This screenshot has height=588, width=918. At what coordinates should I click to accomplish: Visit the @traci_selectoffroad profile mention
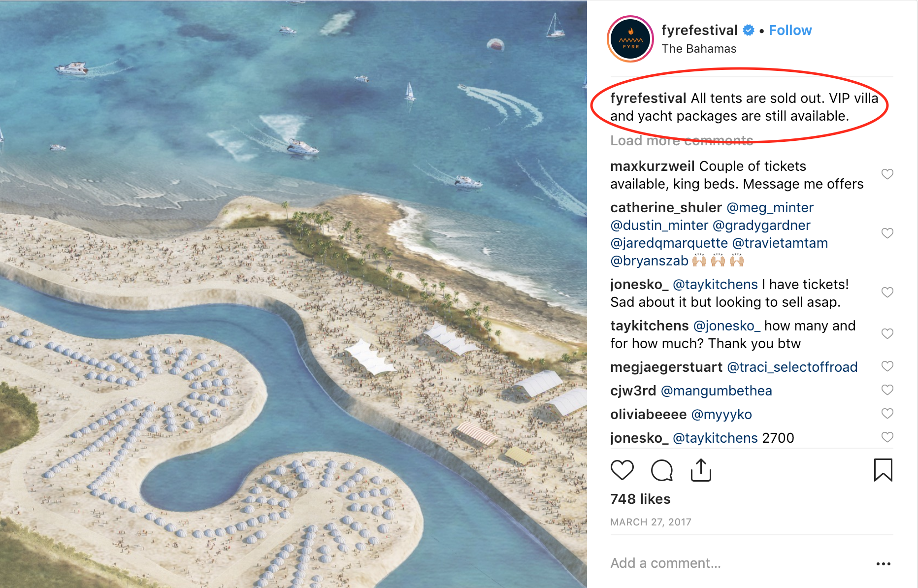[792, 367]
